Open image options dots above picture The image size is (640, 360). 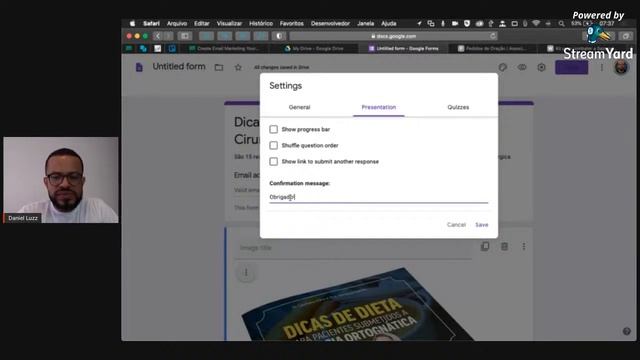(246, 273)
